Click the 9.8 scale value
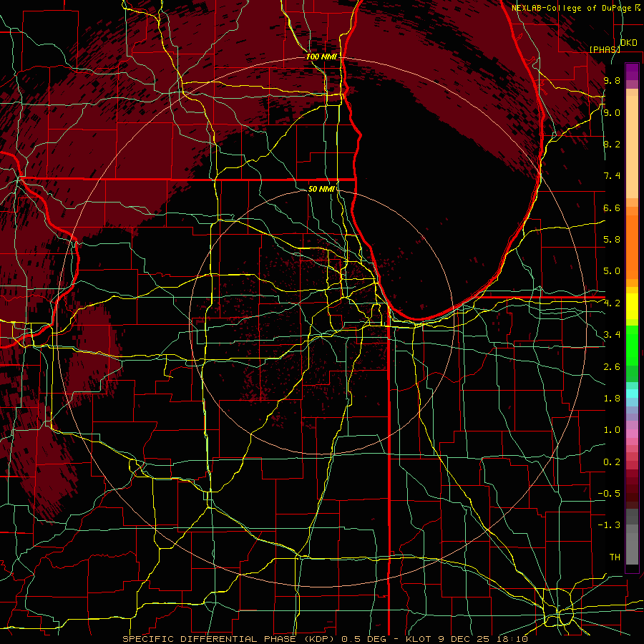This screenshot has width=644, height=644. pos(612,81)
